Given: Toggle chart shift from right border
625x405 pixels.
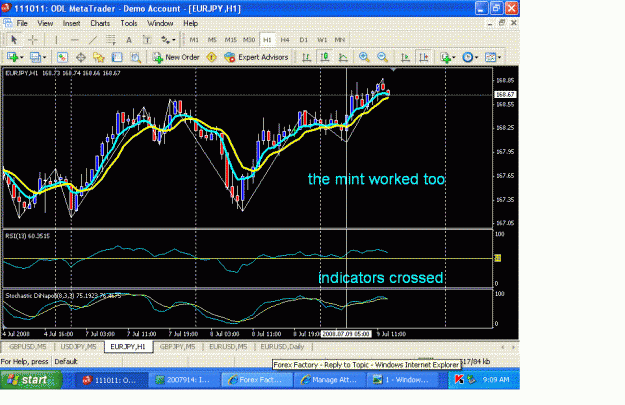Looking at the screenshot, I should pyautogui.click(x=423, y=57).
